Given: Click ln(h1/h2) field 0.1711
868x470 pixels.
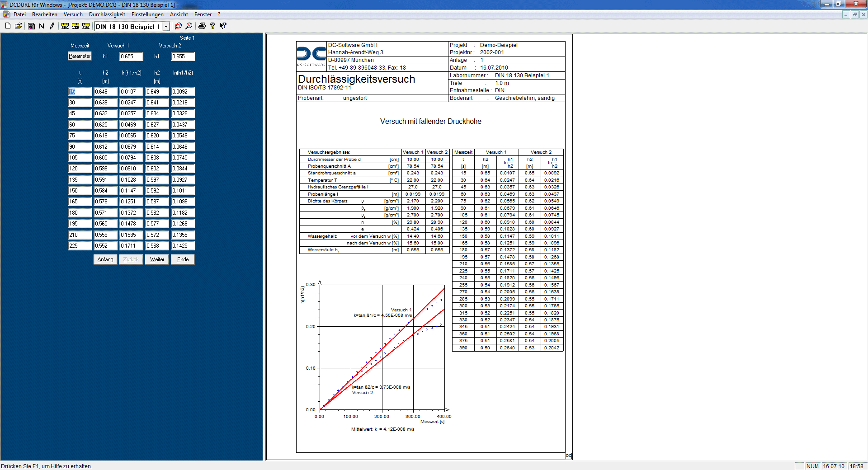Looking at the screenshot, I should pos(131,246).
